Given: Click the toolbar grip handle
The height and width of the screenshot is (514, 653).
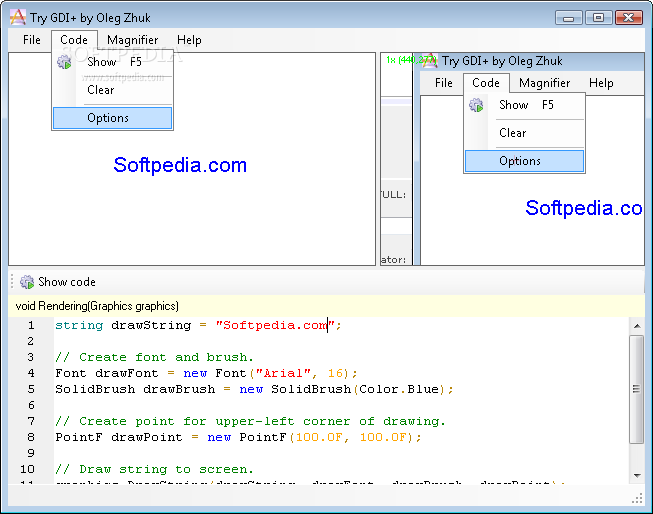Looking at the screenshot, I should 12,282.
